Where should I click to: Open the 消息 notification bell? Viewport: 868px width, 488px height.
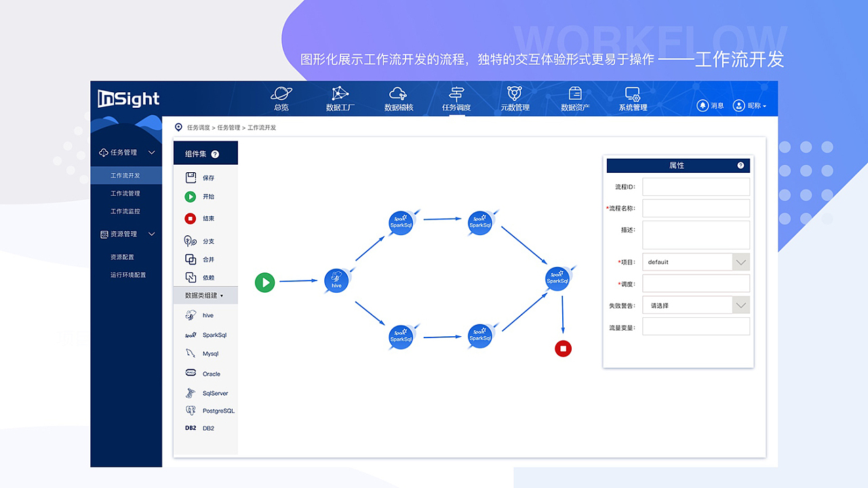pyautogui.click(x=703, y=106)
